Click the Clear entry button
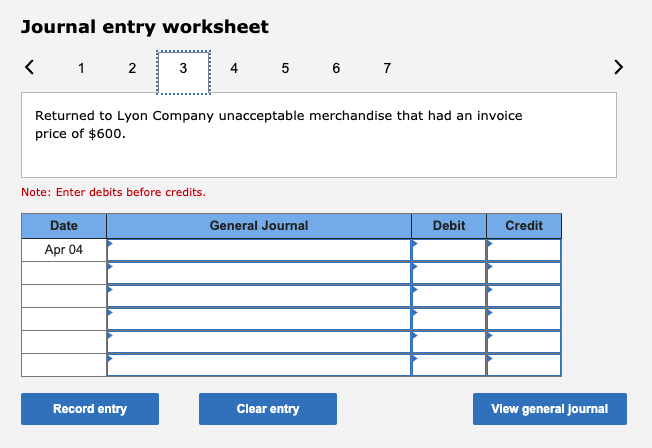The width and height of the screenshot is (652, 448). pos(268,409)
